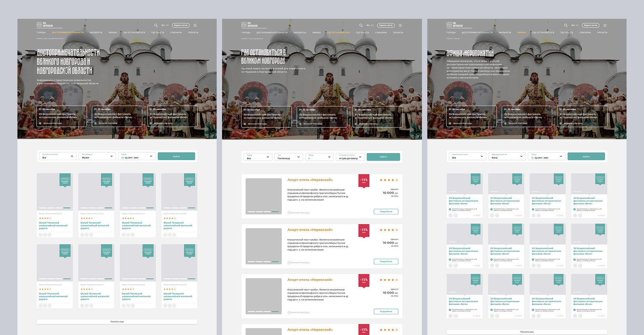Click the view icon on first museum card

coord(41,235)
